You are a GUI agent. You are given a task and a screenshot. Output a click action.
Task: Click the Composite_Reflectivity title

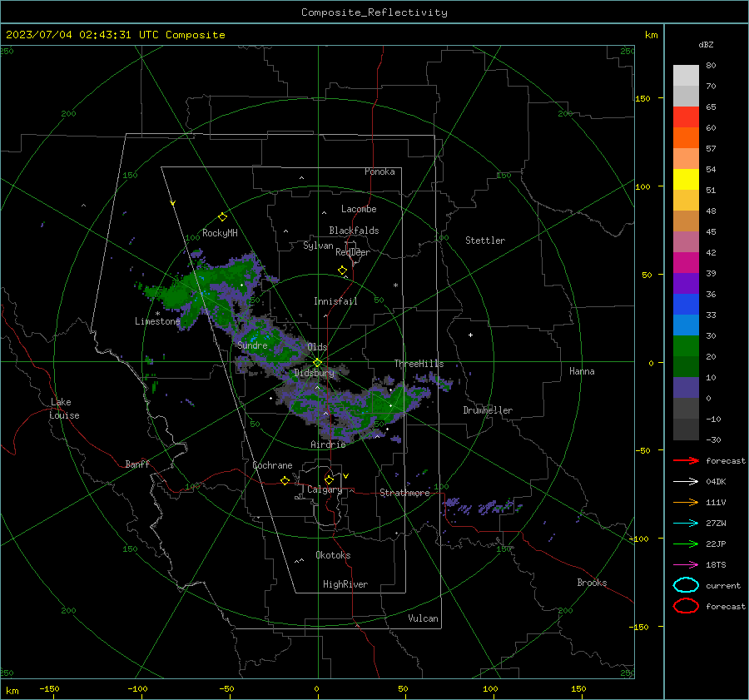pyautogui.click(x=374, y=12)
